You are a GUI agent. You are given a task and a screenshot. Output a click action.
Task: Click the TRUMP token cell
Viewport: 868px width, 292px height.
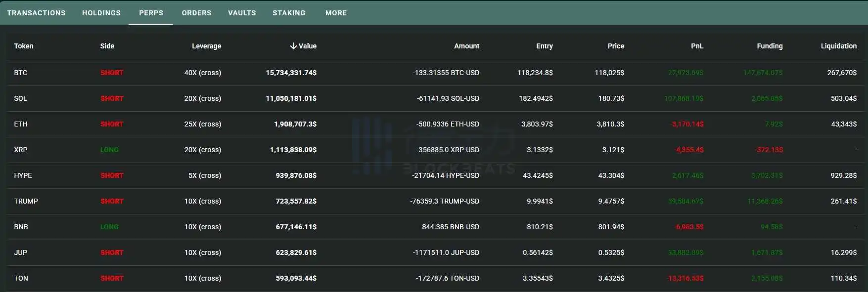pyautogui.click(x=26, y=201)
